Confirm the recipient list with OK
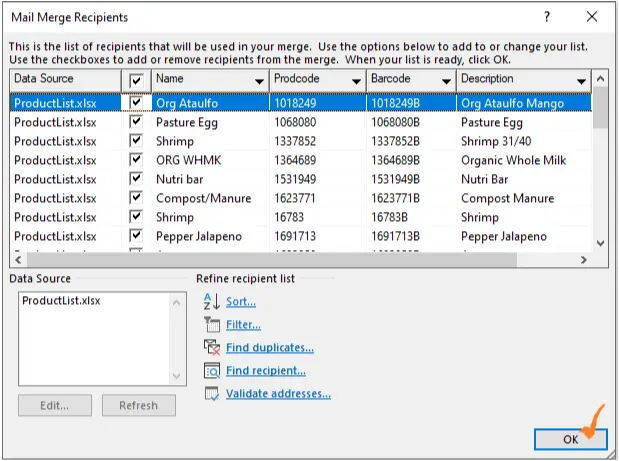619x461 pixels. point(570,439)
